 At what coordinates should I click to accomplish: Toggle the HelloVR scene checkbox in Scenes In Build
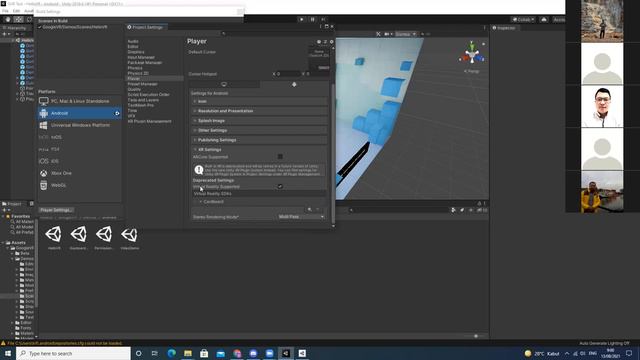(x=40, y=27)
